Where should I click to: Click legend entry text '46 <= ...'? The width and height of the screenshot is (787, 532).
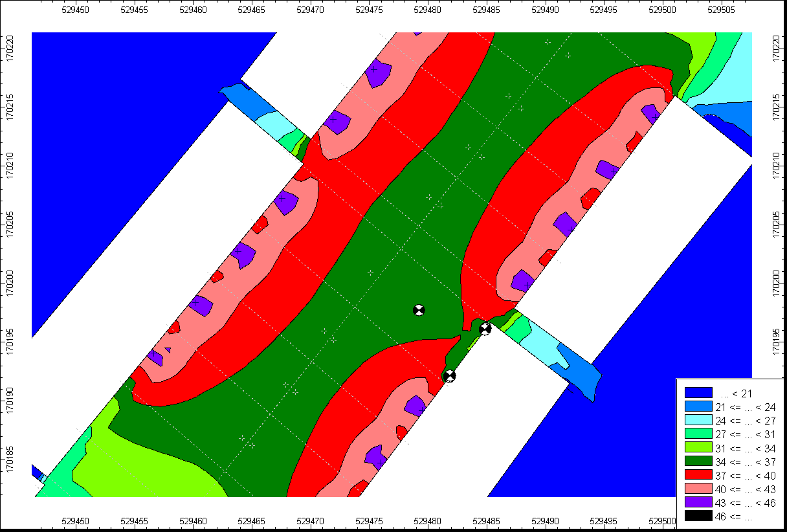point(734,516)
